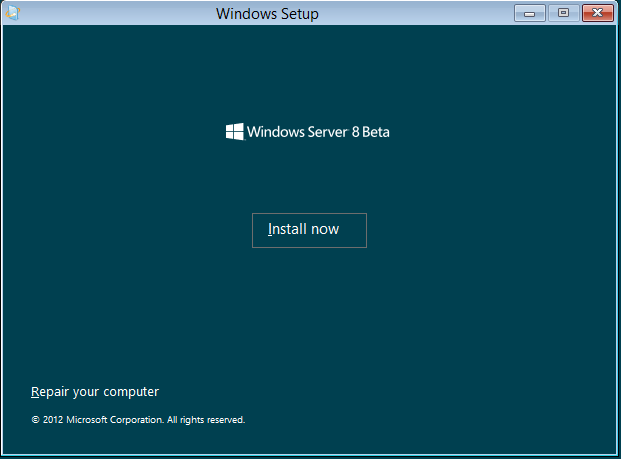621x459 pixels.
Task: Click the Install now button
Action: click(x=309, y=230)
